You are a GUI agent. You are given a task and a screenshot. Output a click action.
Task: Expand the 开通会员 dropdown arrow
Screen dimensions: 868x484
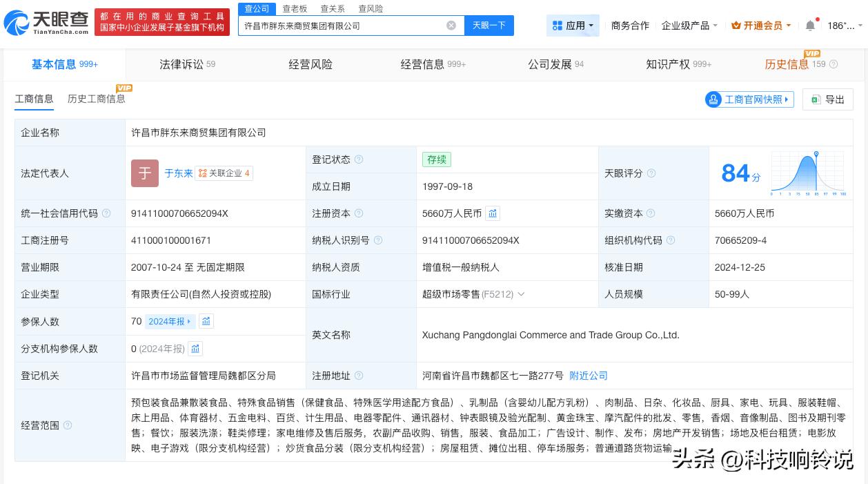[x=788, y=26]
